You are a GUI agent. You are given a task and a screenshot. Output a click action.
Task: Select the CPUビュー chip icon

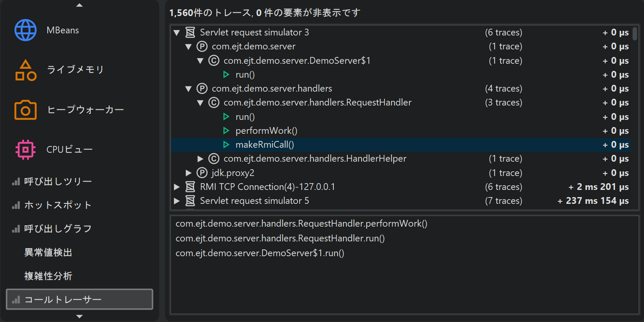tap(26, 149)
